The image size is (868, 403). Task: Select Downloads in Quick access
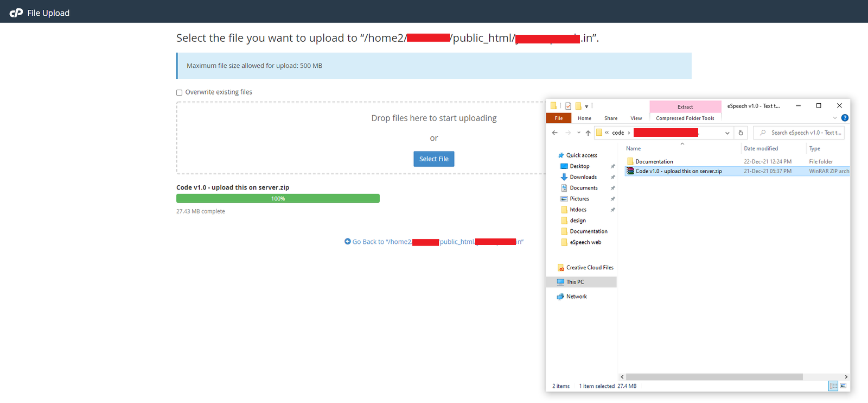click(x=583, y=177)
